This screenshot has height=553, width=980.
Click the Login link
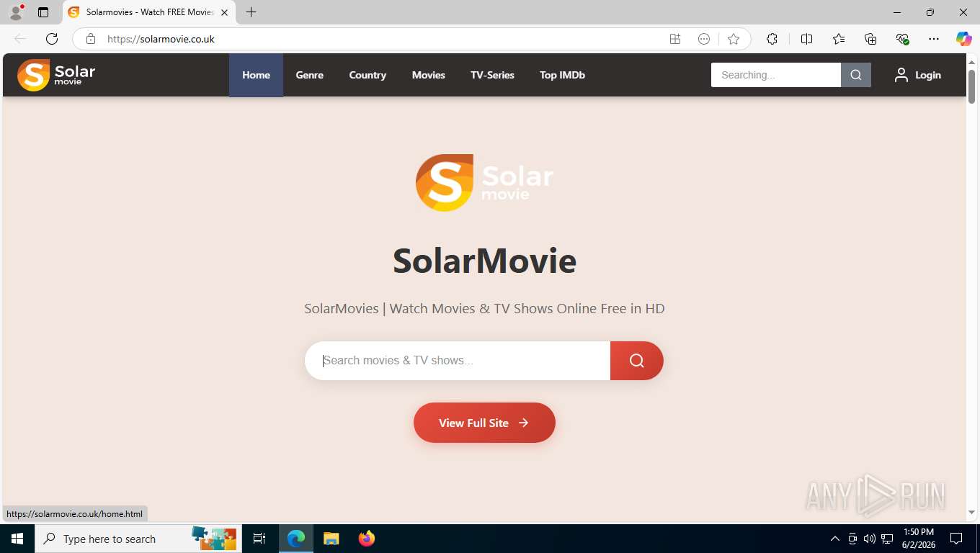pos(927,75)
